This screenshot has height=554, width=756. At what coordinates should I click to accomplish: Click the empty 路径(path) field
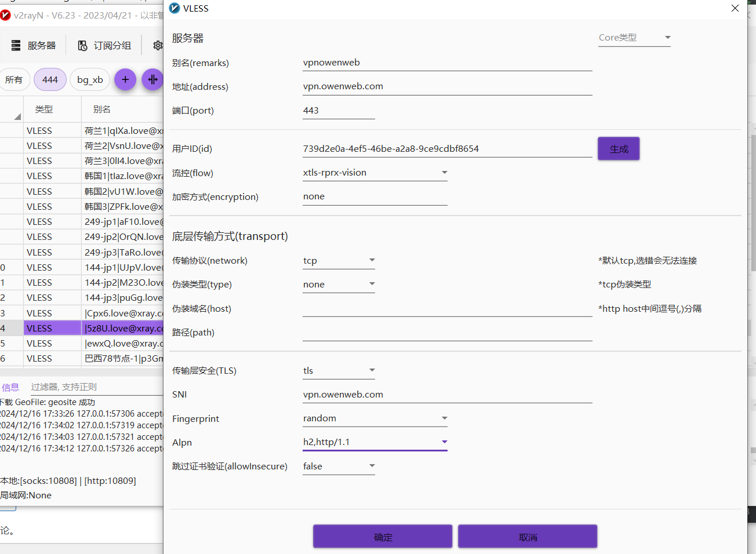(447, 333)
